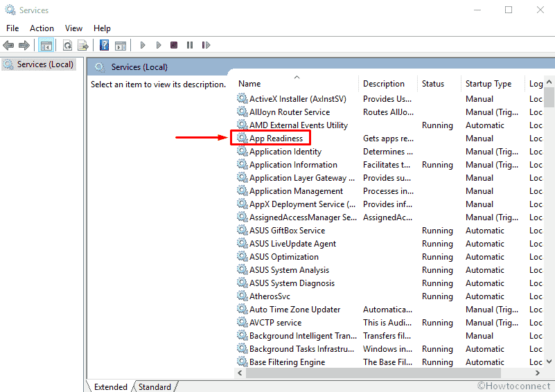Screen dimensions: 555x392
Task: Click gear icon of Application Identity
Action: click(242, 151)
